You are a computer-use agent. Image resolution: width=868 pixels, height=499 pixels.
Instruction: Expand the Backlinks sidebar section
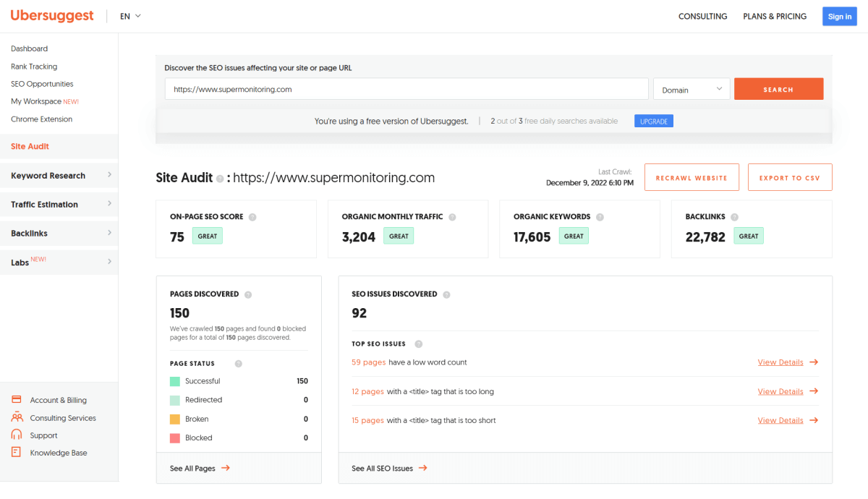click(x=59, y=233)
